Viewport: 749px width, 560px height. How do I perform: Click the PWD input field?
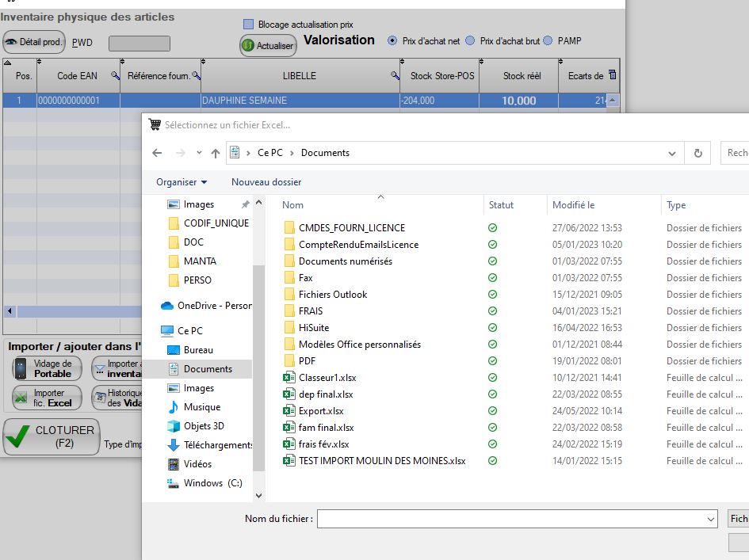[139, 44]
